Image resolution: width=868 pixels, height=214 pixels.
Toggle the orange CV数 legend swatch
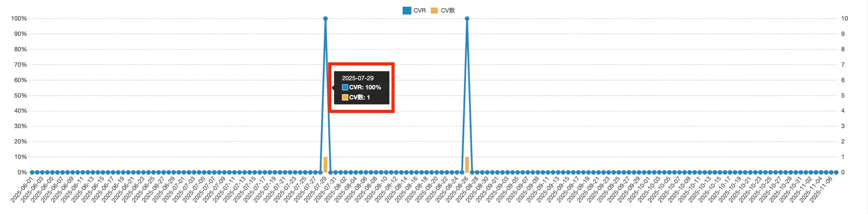(434, 10)
